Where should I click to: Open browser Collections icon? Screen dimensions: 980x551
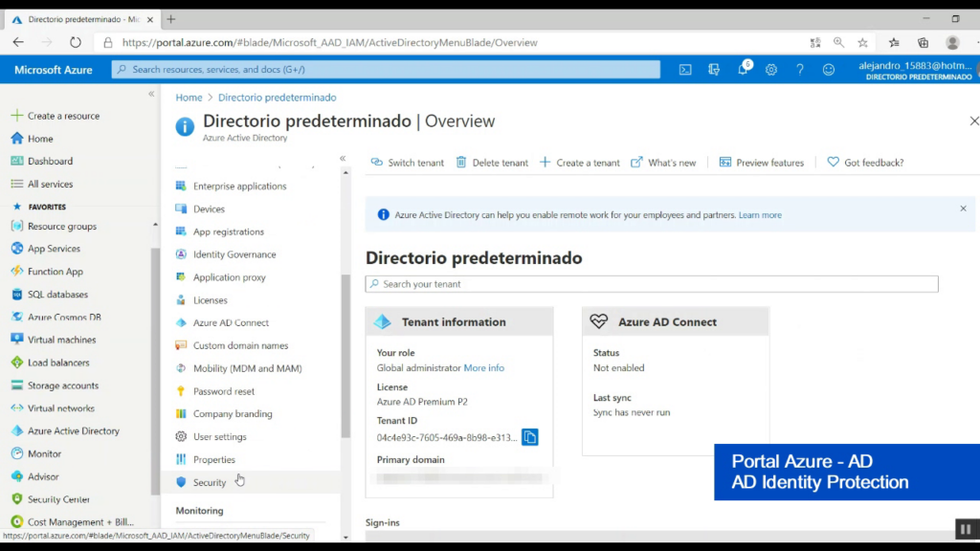click(x=924, y=42)
